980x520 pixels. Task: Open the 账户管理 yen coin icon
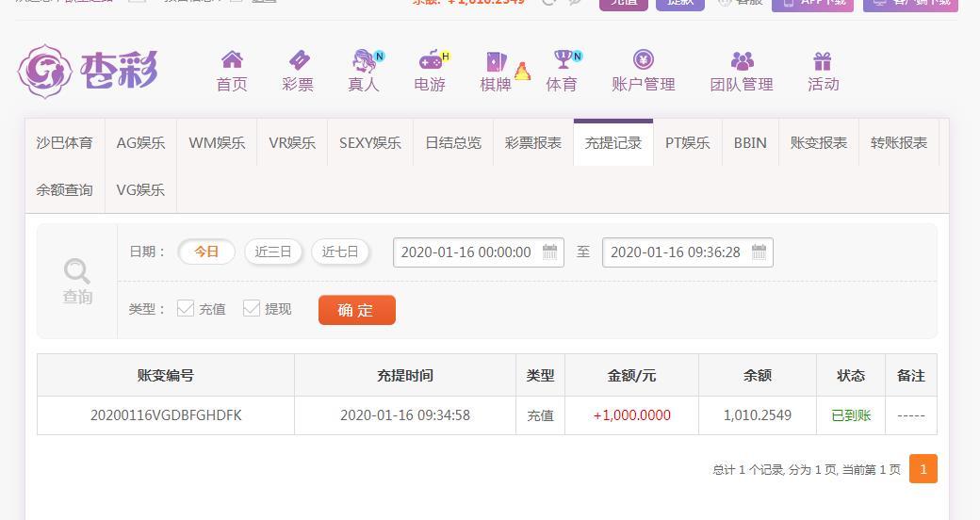click(x=643, y=60)
